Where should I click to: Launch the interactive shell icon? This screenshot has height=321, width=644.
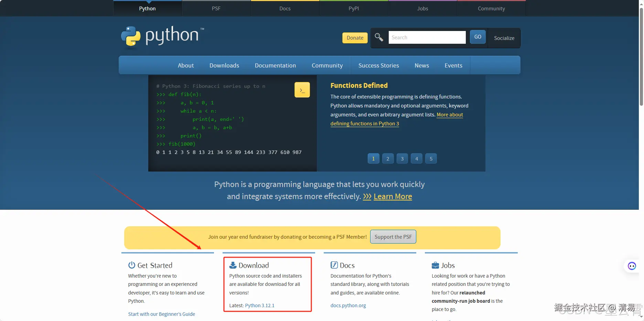tap(302, 90)
